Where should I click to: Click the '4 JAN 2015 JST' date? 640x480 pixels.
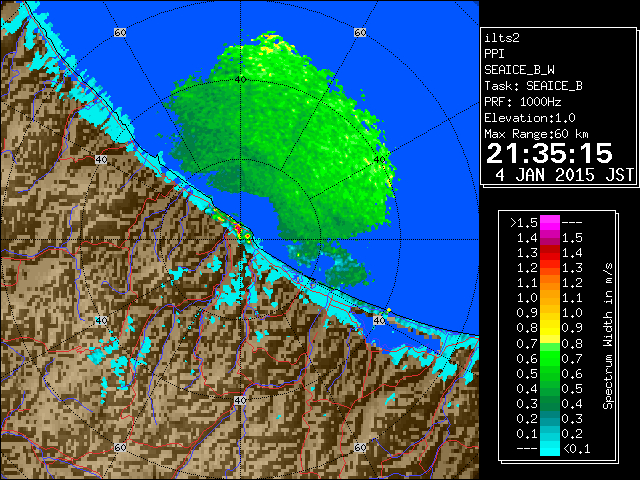[x=564, y=175]
